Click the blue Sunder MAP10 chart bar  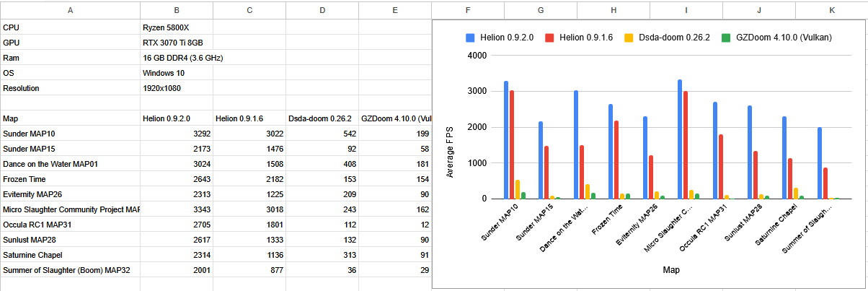coord(505,140)
